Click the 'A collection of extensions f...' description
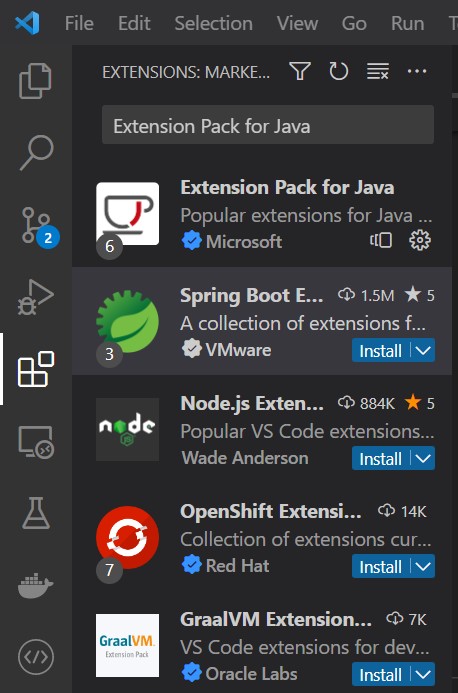The image size is (458, 693). pyautogui.click(x=303, y=324)
